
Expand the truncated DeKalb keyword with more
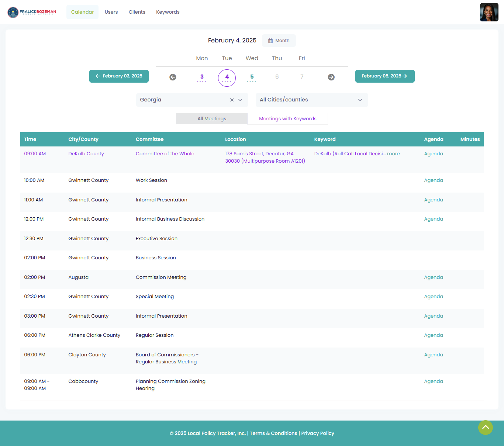393,153
